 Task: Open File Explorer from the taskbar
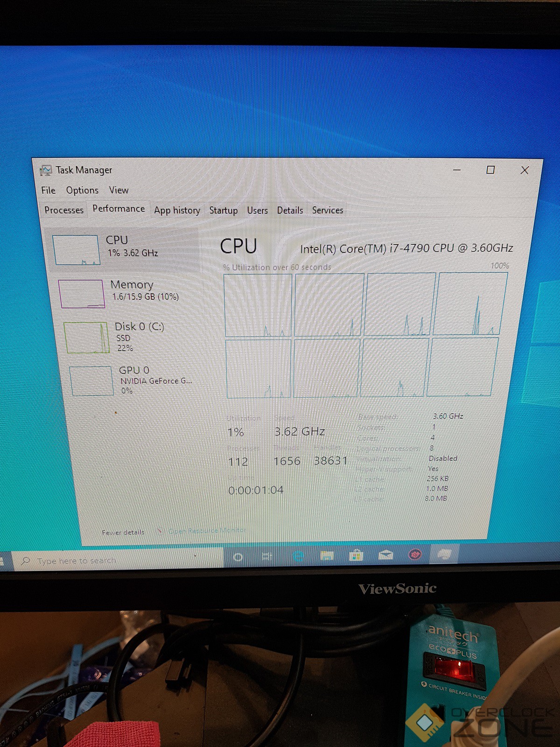coord(327,555)
